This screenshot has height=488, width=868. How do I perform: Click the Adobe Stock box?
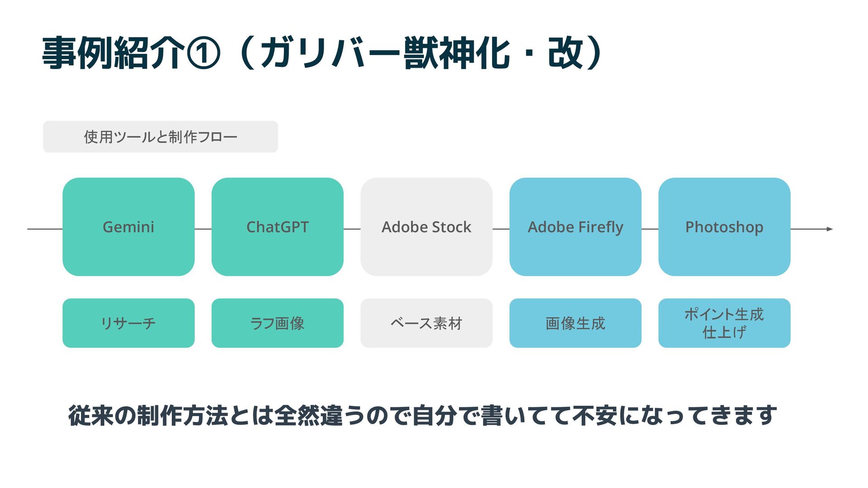click(x=426, y=227)
